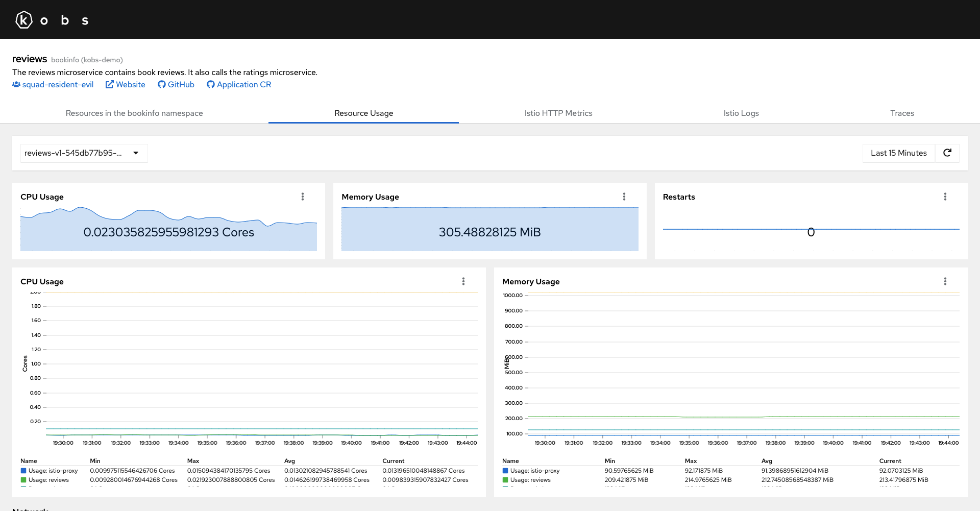Open the Traces tab
Screen dimensions: 980x511
(902, 113)
